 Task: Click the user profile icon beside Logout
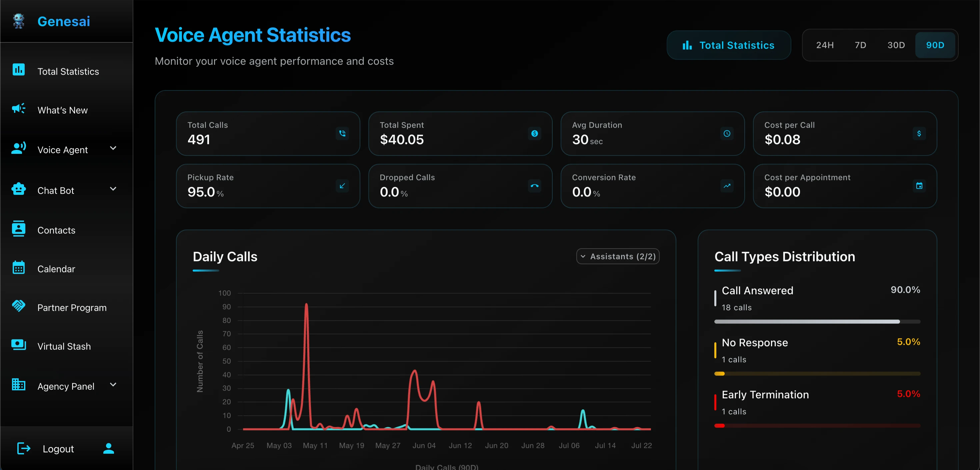click(108, 448)
